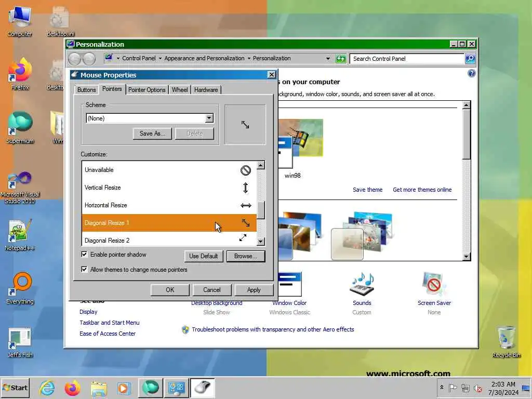Viewport: 532px width, 399px height.
Task: Expand address bar history dropdown
Action: pyautogui.click(x=328, y=59)
